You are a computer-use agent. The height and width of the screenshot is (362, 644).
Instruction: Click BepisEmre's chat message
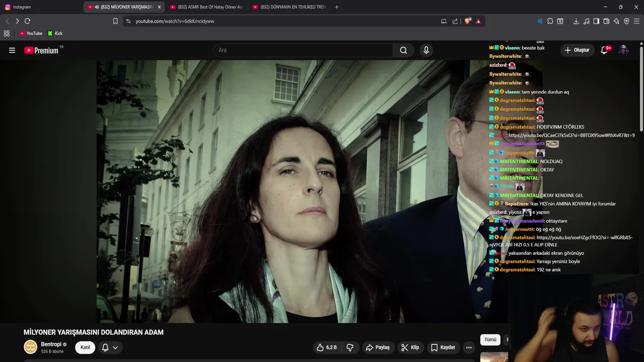[x=552, y=204]
